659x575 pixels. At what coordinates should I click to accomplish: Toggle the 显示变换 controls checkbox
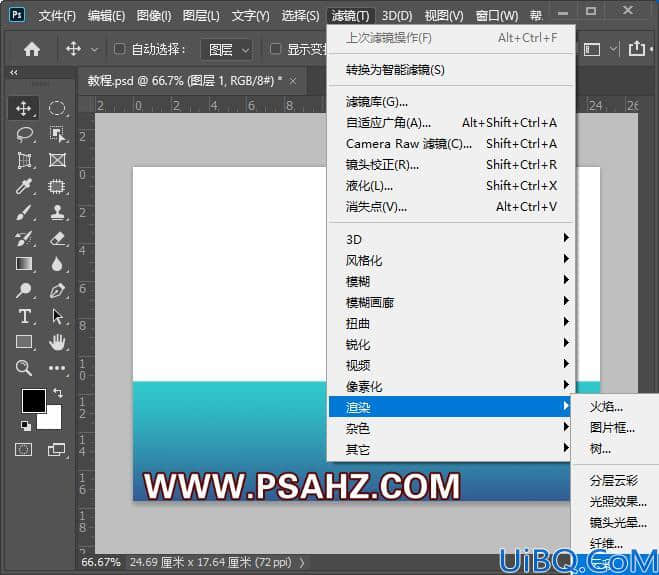[x=275, y=49]
